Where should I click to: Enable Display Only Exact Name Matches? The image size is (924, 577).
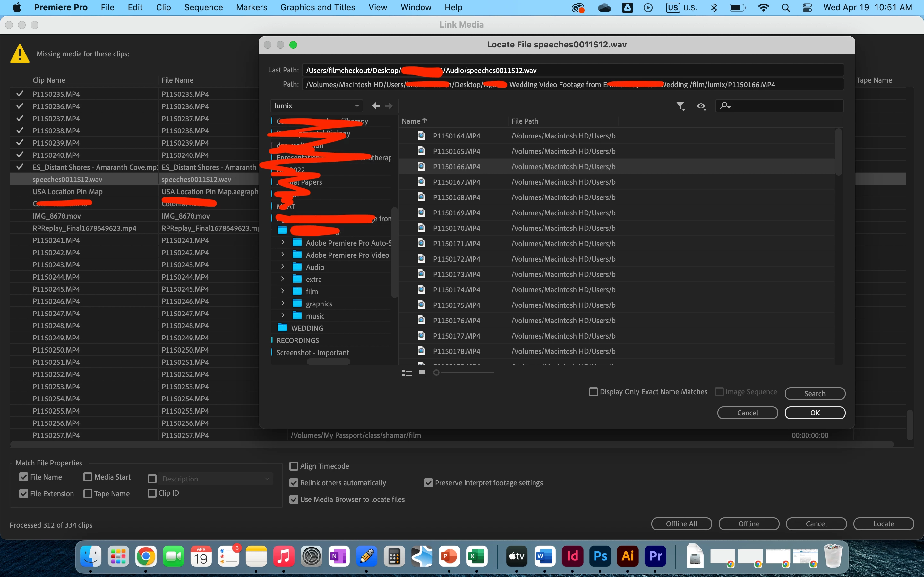point(593,391)
